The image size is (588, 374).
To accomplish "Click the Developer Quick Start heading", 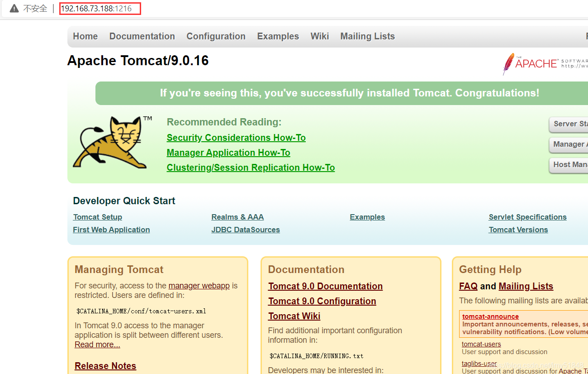I will (x=124, y=201).
